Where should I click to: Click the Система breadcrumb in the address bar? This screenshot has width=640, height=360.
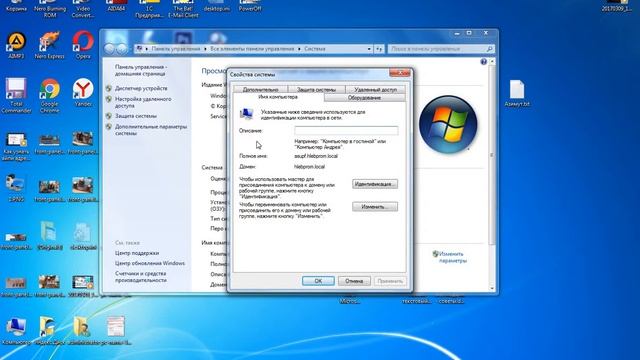315,49
